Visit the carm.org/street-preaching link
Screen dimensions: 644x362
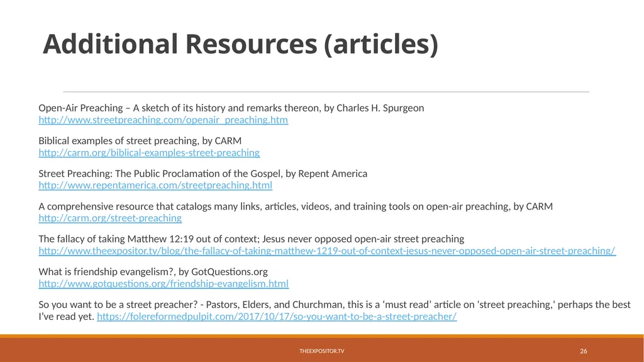(110, 218)
